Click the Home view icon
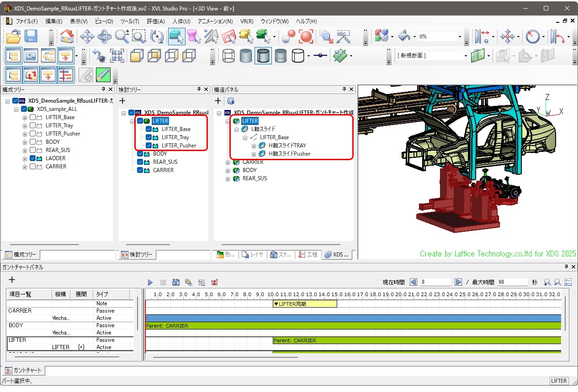The image size is (578, 392). click(67, 37)
